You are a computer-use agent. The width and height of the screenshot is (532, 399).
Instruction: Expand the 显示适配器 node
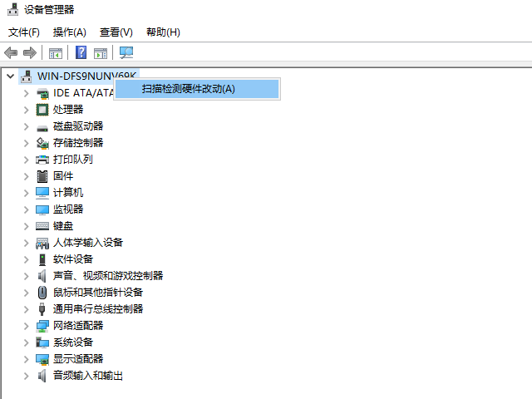[x=27, y=358]
